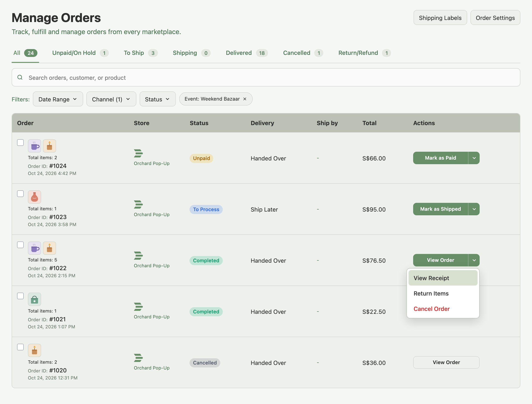Expand the arrow next to Mark as Paid
This screenshot has height=404, width=532.
coord(474,158)
